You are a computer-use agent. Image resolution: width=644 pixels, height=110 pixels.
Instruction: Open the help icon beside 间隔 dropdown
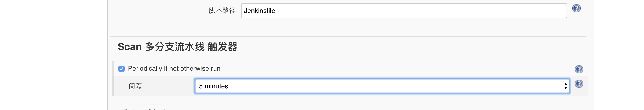tap(579, 84)
